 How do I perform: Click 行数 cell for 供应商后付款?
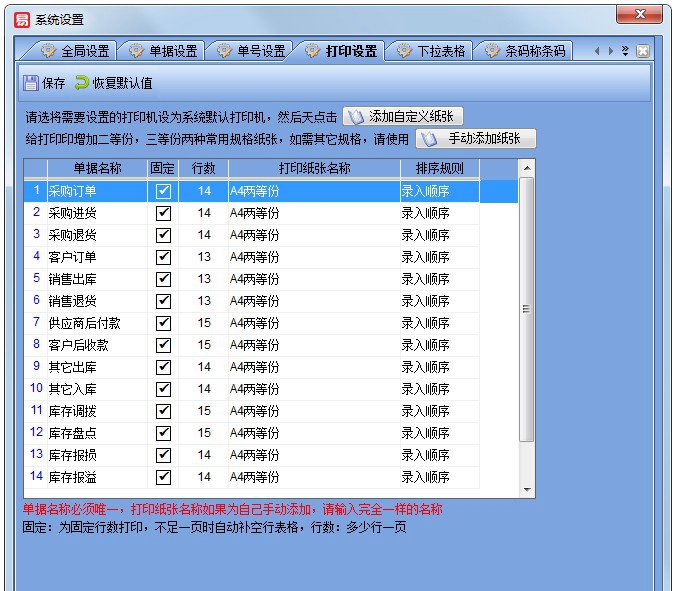point(203,323)
